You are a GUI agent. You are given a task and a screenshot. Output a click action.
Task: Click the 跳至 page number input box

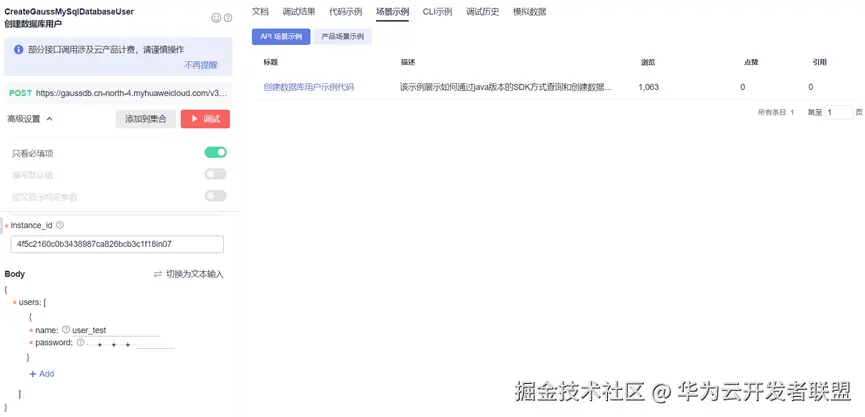click(839, 113)
